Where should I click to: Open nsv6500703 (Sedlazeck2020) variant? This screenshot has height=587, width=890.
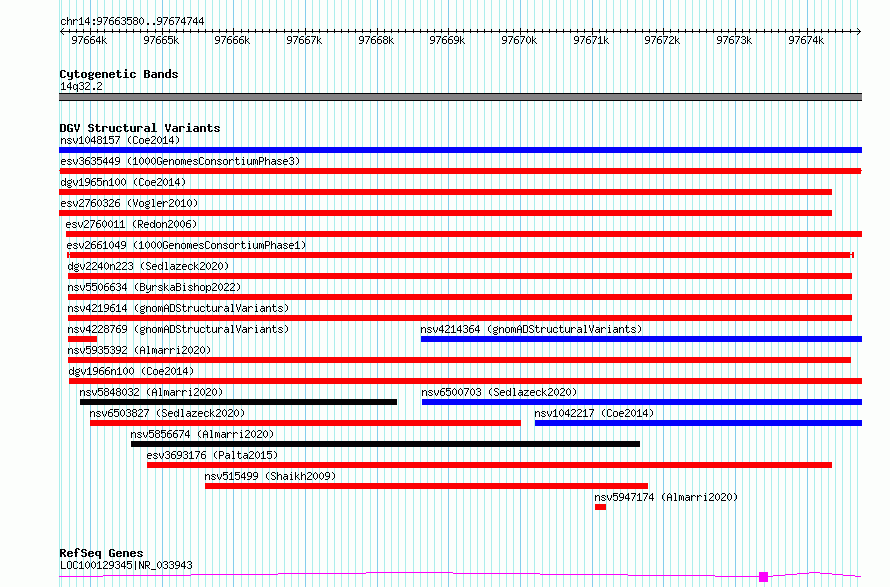(x=499, y=392)
